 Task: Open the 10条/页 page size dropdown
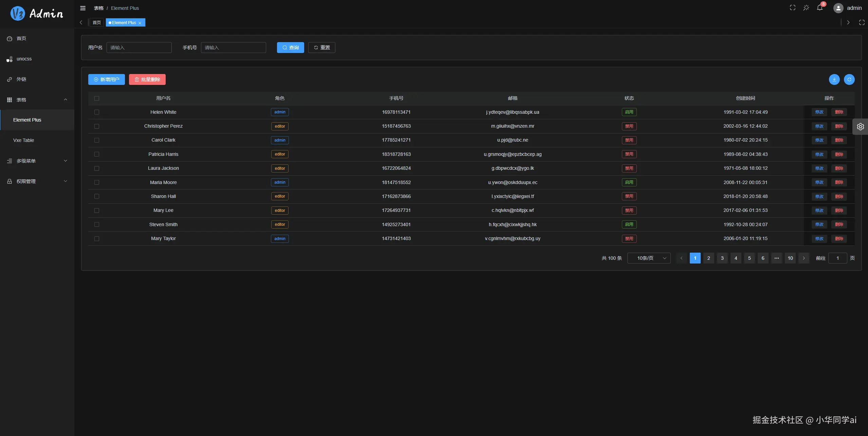(649, 258)
